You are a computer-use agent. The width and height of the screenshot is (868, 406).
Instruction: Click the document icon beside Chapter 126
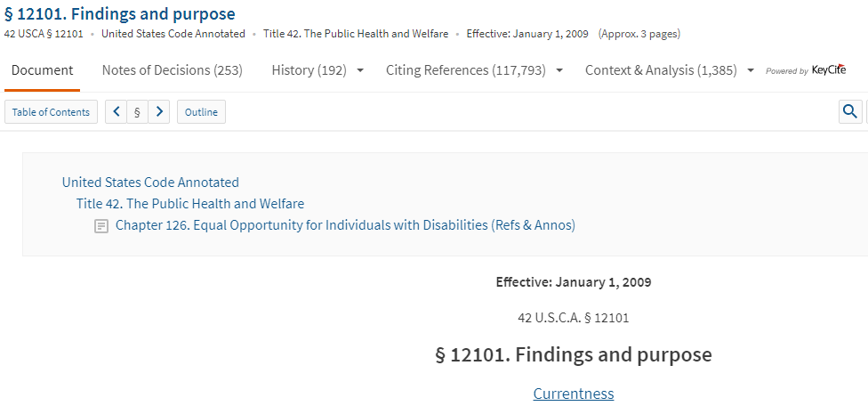(101, 226)
